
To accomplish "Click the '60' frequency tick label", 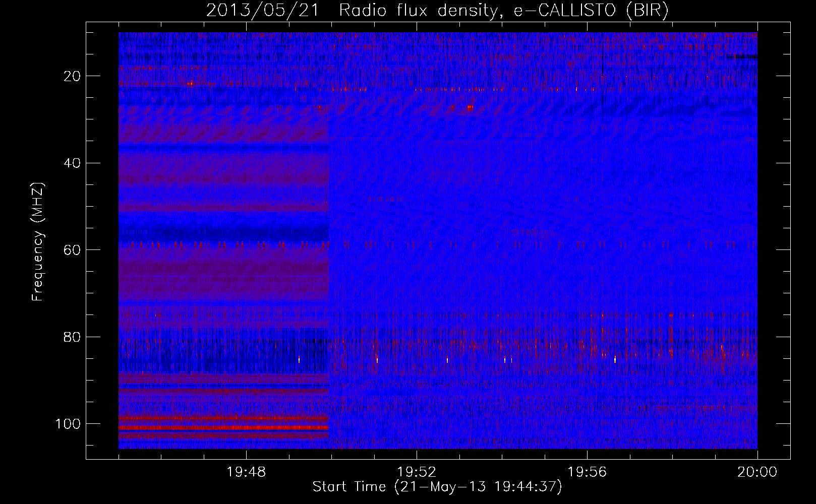I will (73, 250).
